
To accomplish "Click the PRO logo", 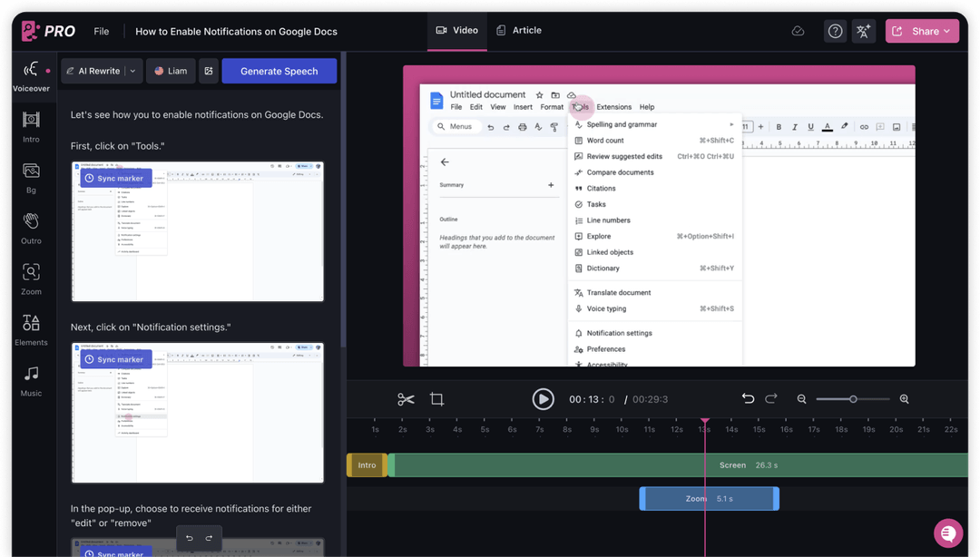I will point(48,31).
